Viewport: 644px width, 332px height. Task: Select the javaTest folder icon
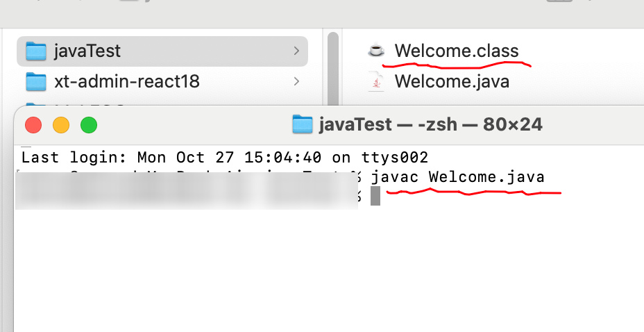(35, 51)
